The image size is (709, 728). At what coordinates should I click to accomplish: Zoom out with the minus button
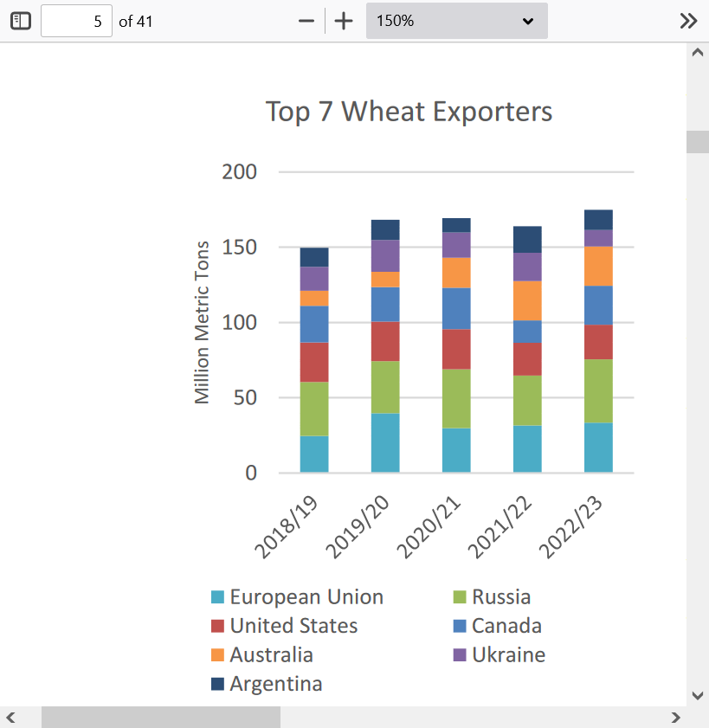[x=306, y=21]
